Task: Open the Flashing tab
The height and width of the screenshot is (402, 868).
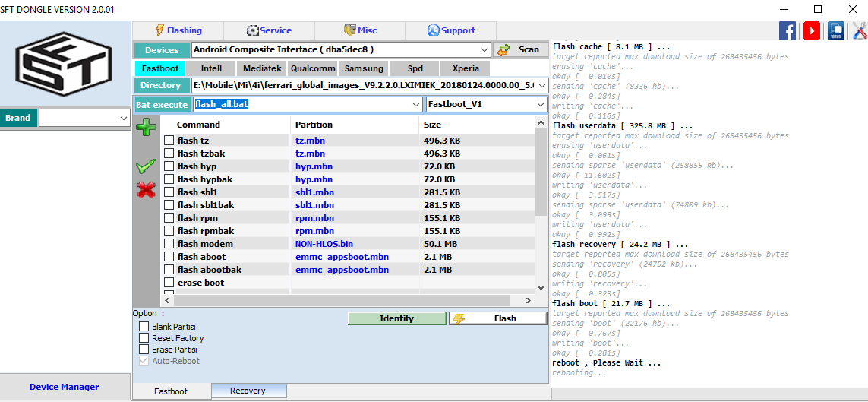Action: 178,30
